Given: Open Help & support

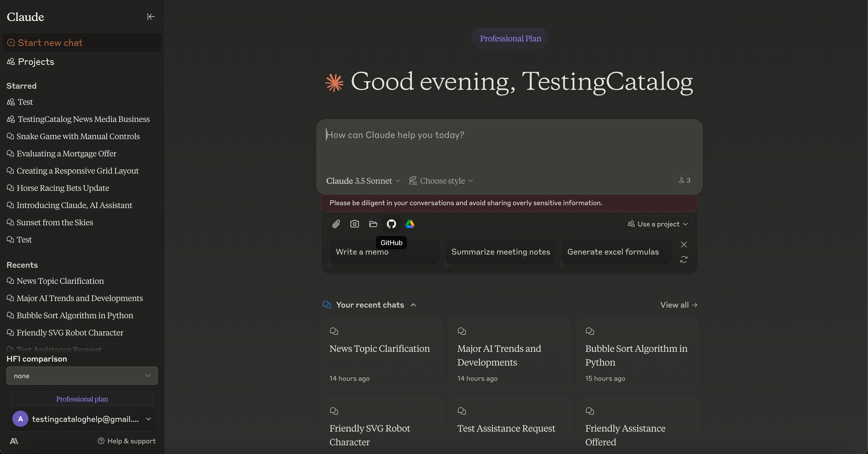Looking at the screenshot, I should tap(127, 441).
